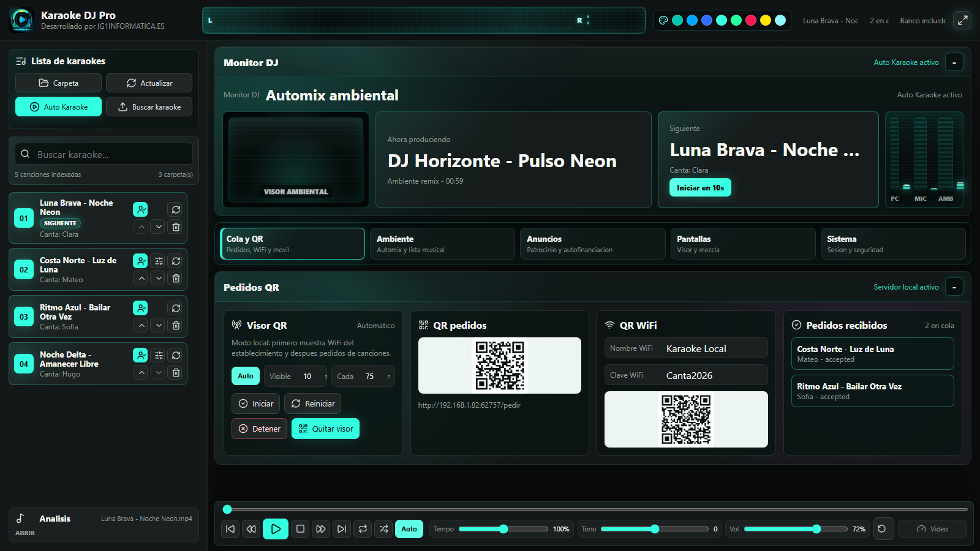Click the playback progress bar handle
This screenshot has height=551, width=980.
click(227, 509)
